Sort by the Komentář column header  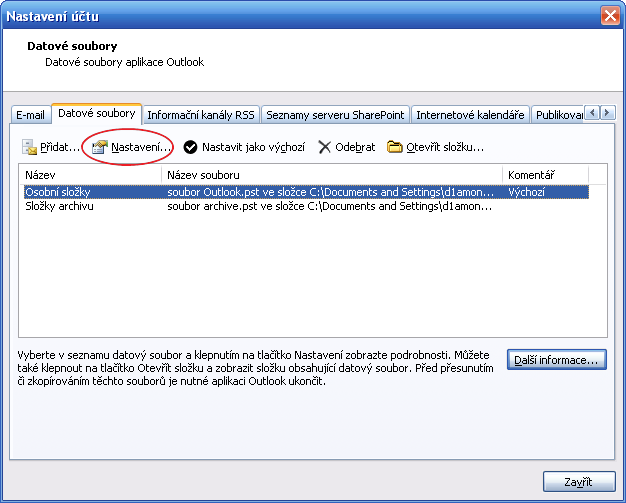pyautogui.click(x=545, y=175)
